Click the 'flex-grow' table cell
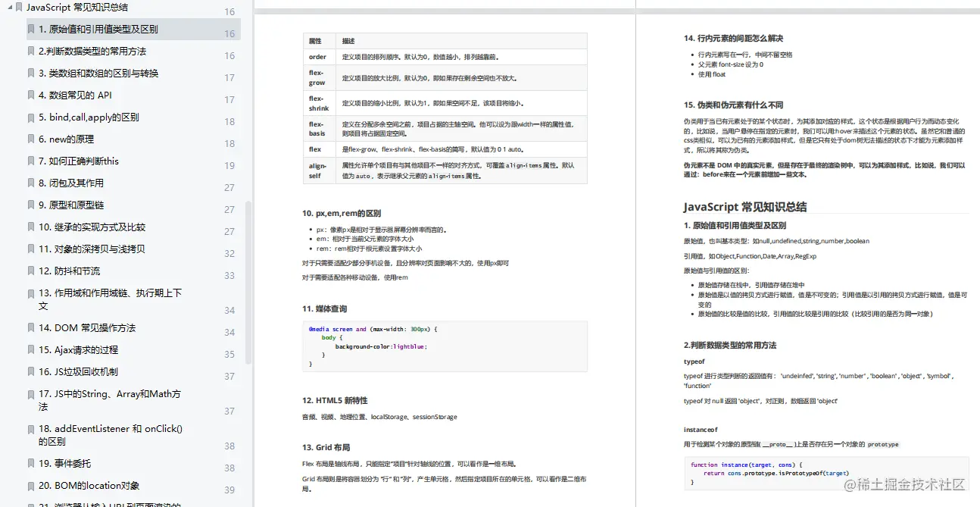 click(x=320, y=77)
